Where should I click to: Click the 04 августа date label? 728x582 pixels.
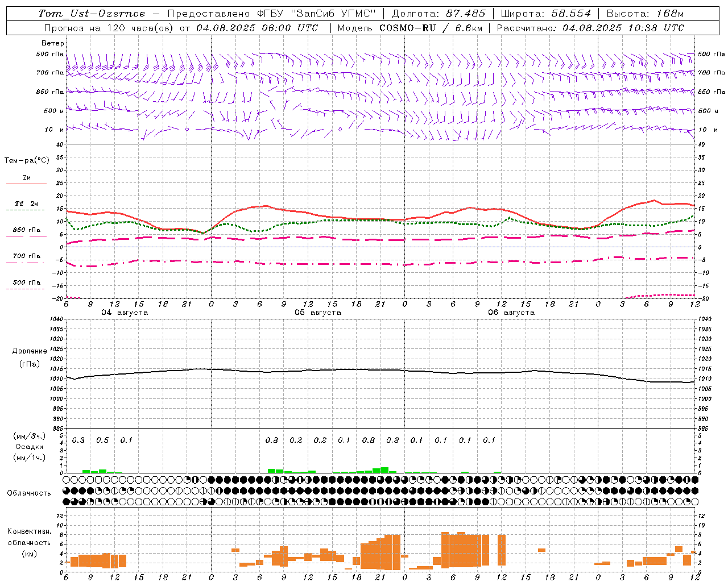pos(125,313)
